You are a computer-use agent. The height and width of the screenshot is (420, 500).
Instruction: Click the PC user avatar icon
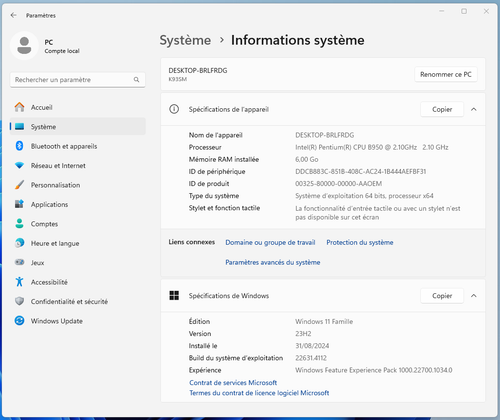click(x=24, y=46)
